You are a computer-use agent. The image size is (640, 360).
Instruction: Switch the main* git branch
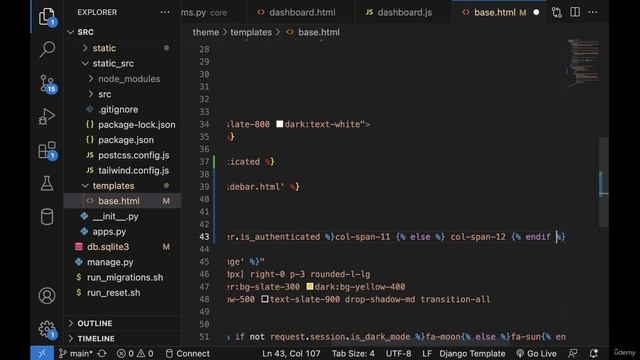[x=76, y=353]
